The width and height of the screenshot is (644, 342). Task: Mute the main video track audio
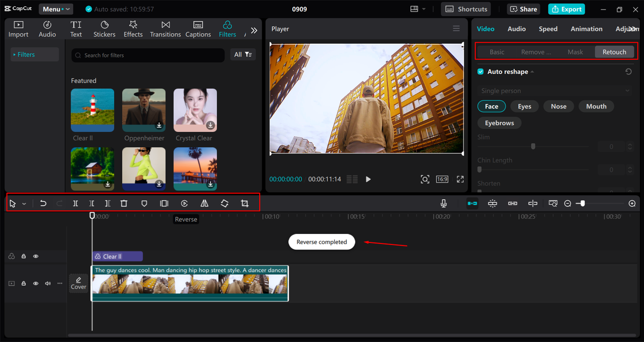point(48,284)
